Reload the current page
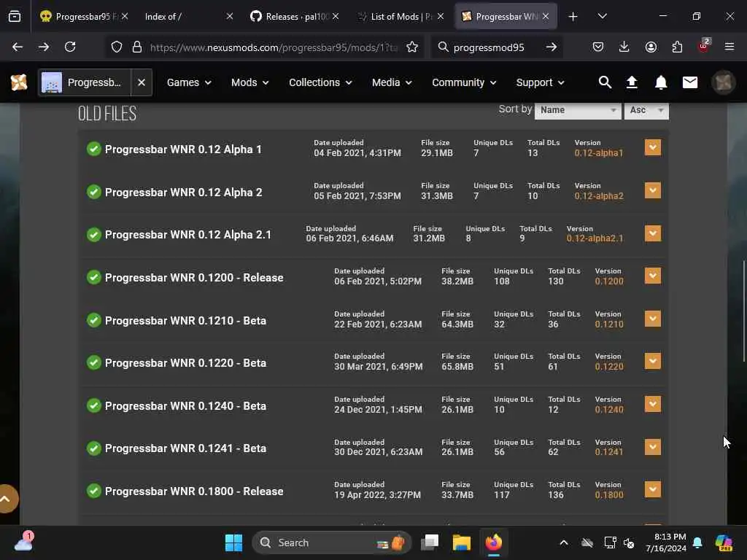Screen dimensions: 747x560 [x=70, y=47]
